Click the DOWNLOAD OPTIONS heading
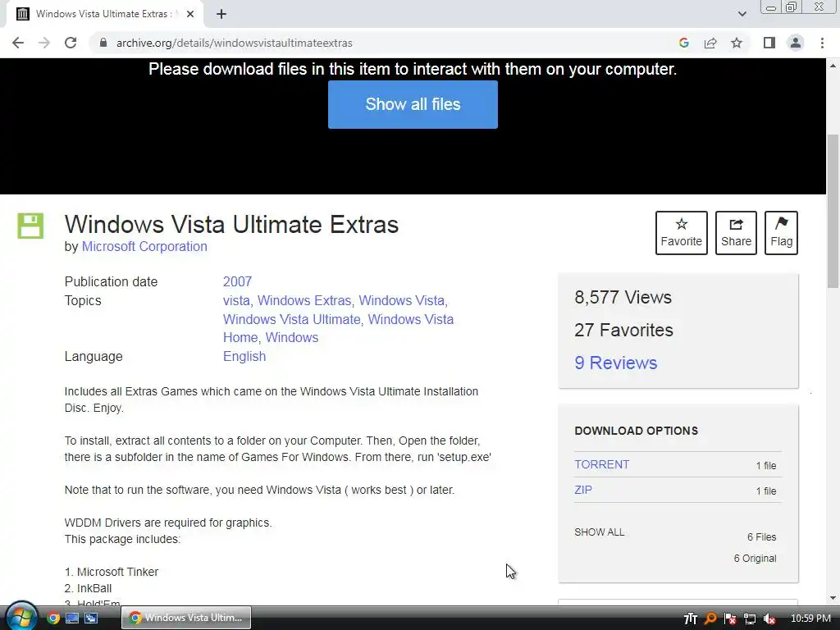840x630 pixels. 636,431
